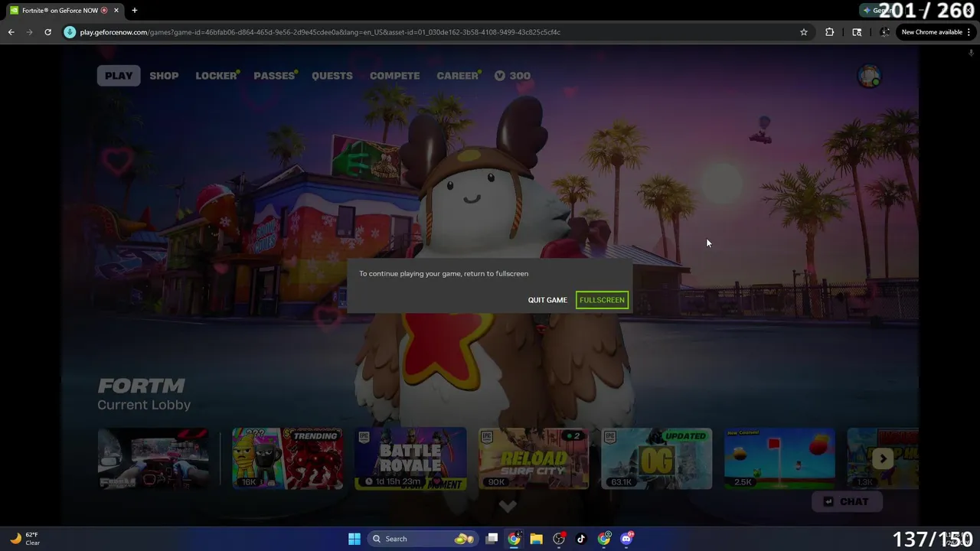
Task: Select the TRENDING game tile
Action: coord(287,458)
